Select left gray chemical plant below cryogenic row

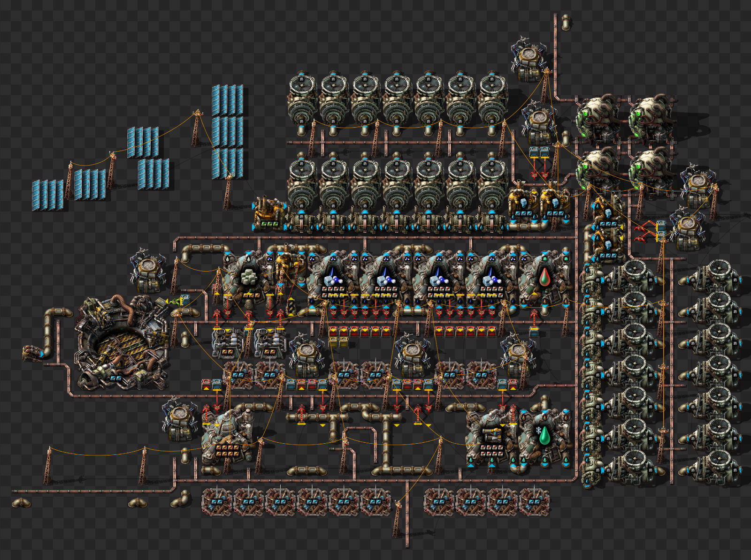click(x=227, y=342)
